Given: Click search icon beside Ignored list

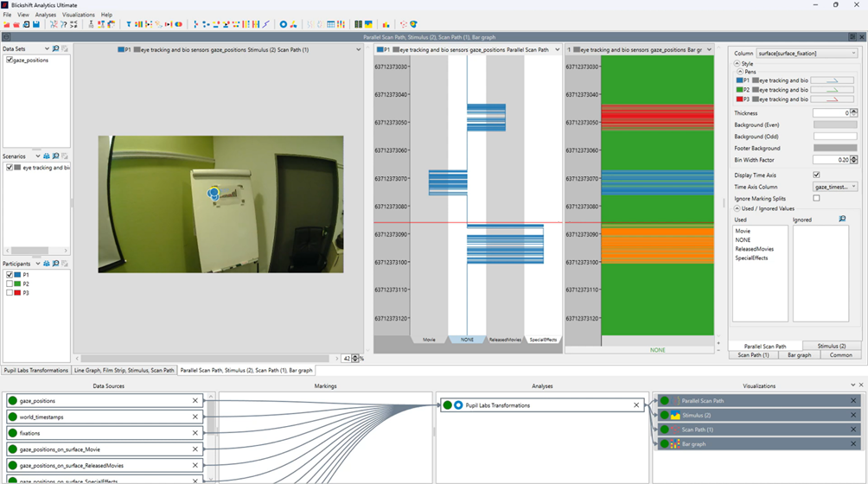Looking at the screenshot, I should (842, 219).
